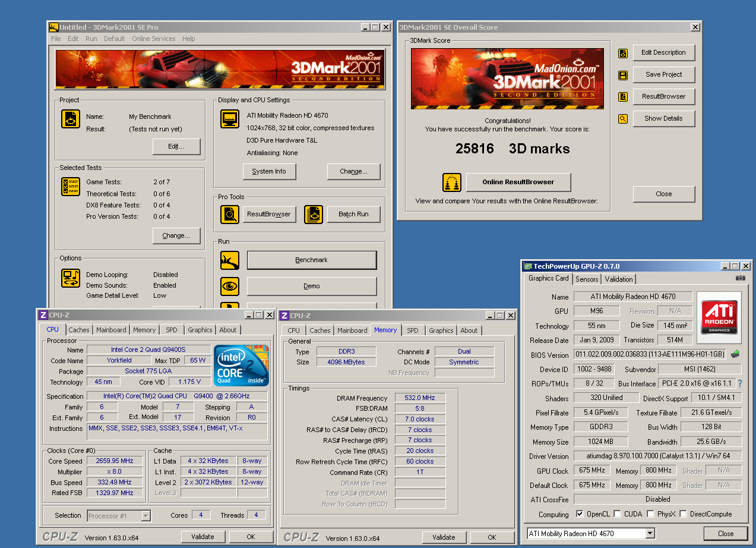Click the Options demo settings icon

coord(71,278)
